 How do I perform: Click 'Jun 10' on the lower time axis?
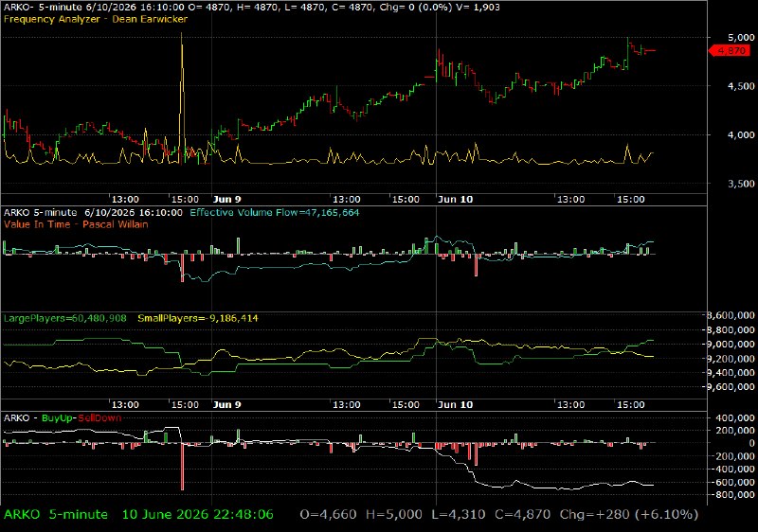click(x=456, y=404)
